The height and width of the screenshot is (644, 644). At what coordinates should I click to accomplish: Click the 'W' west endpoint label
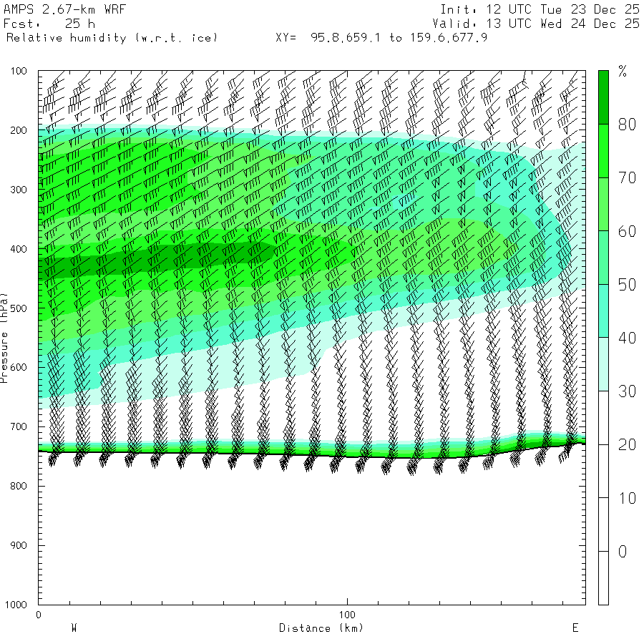pos(74,628)
